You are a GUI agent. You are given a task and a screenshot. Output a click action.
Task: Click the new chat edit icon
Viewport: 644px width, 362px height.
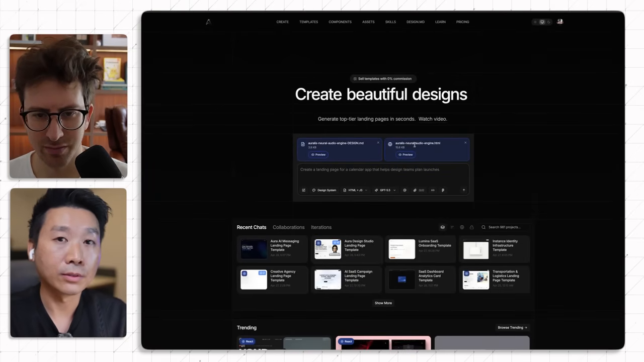pos(303,190)
